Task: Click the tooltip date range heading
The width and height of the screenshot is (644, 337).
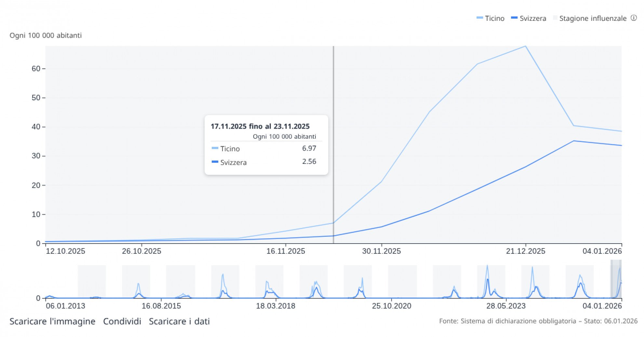Action: tap(260, 126)
